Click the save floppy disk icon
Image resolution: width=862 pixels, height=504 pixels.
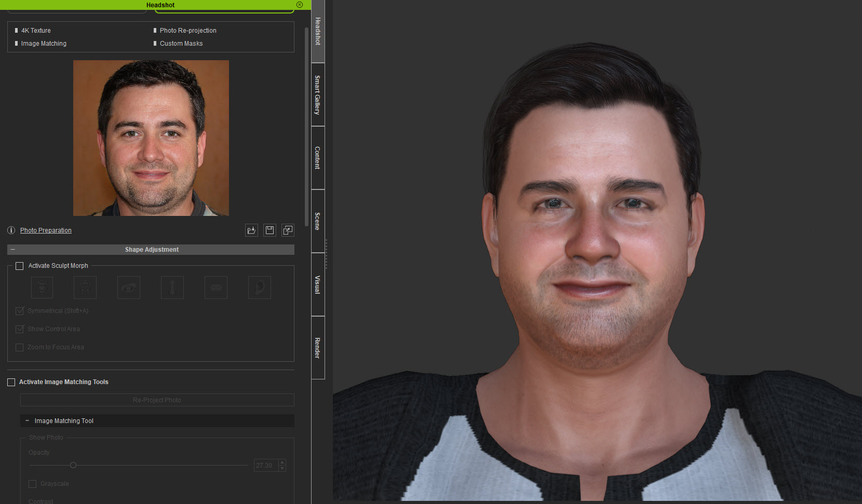click(x=270, y=230)
